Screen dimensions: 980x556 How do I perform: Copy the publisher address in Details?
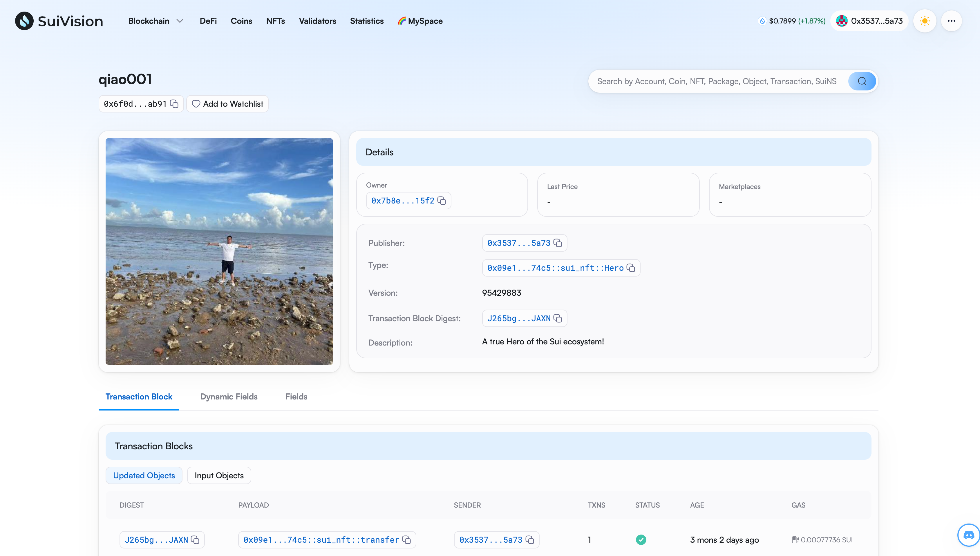pyautogui.click(x=558, y=243)
